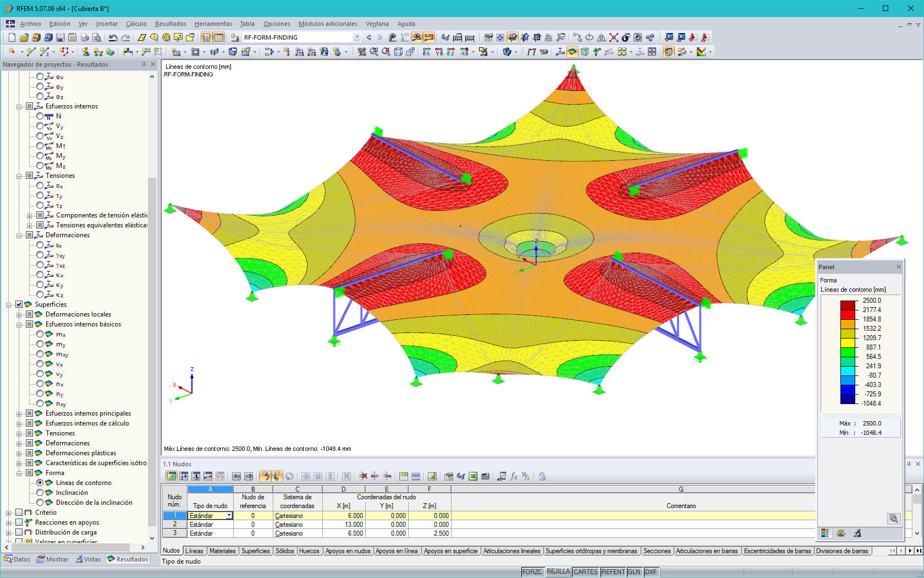The height and width of the screenshot is (578, 924).
Task: Collapse the Esfuerzos internos tree node
Action: tap(19, 107)
